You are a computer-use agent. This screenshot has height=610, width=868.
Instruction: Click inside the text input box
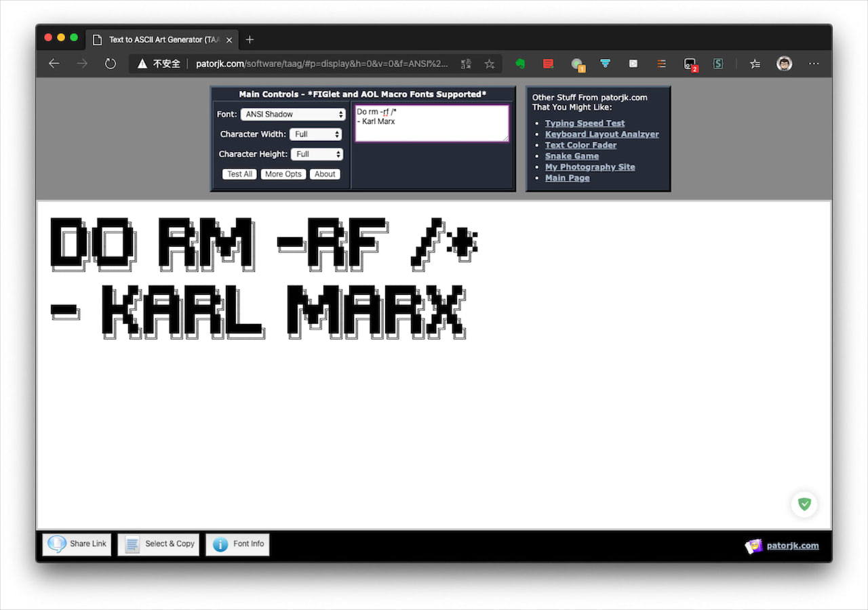pos(431,123)
